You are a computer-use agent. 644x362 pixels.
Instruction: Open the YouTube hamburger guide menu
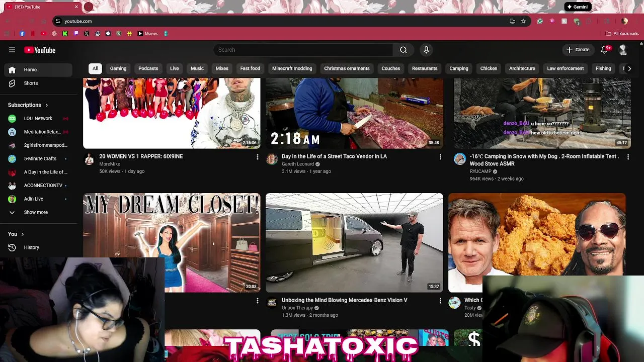pyautogui.click(x=12, y=50)
